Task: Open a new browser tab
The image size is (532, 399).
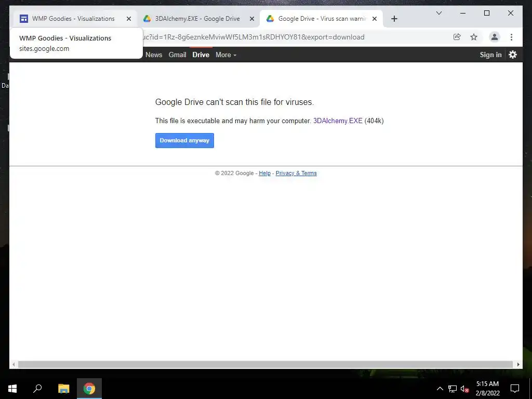Action: tap(394, 19)
